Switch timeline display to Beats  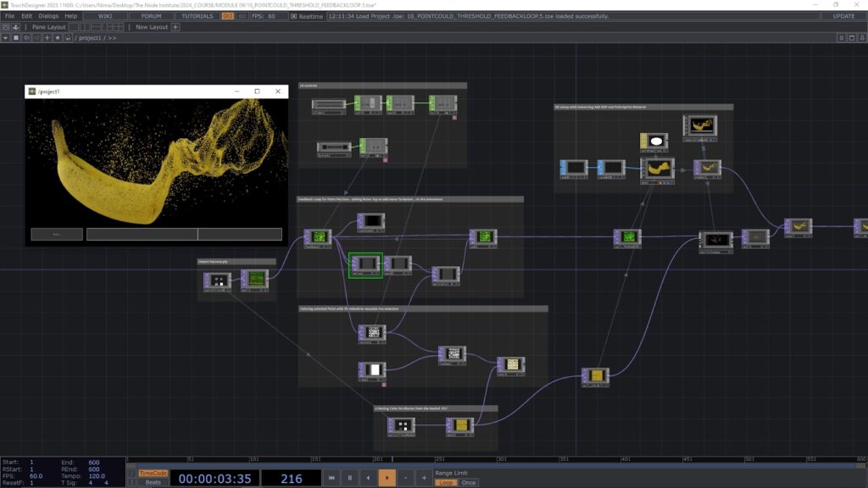coord(153,482)
